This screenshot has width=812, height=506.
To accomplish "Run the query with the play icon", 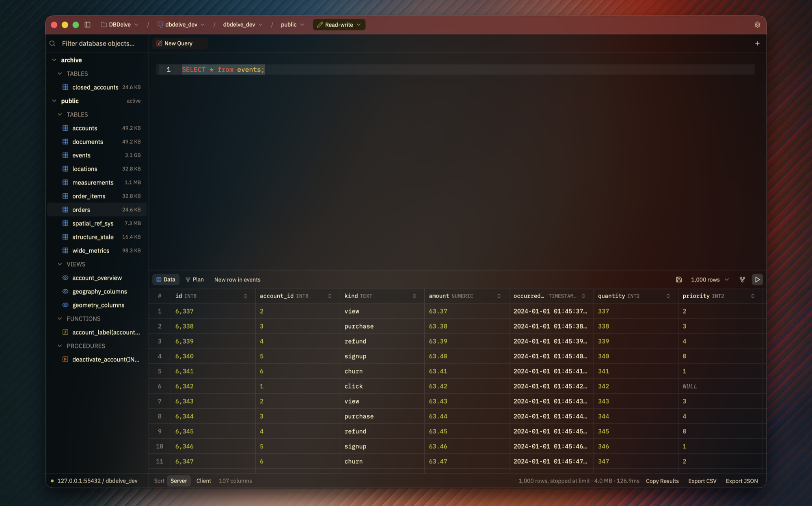I will coord(757,280).
